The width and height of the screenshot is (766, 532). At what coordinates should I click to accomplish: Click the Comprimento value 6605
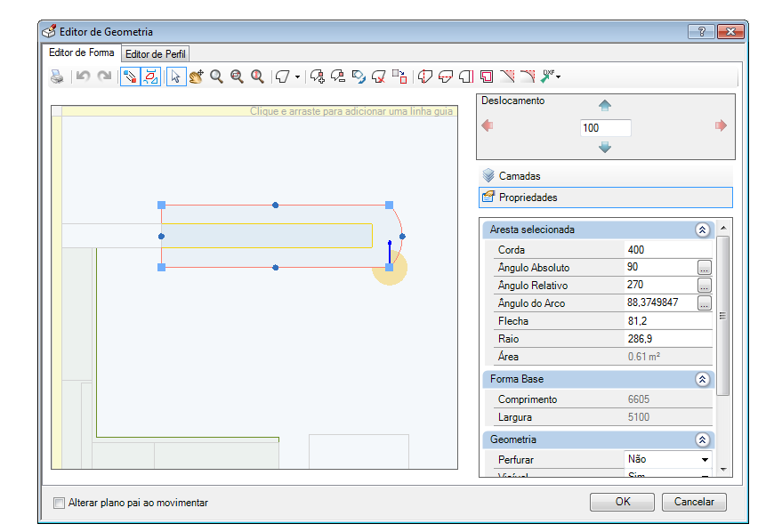pos(668,399)
